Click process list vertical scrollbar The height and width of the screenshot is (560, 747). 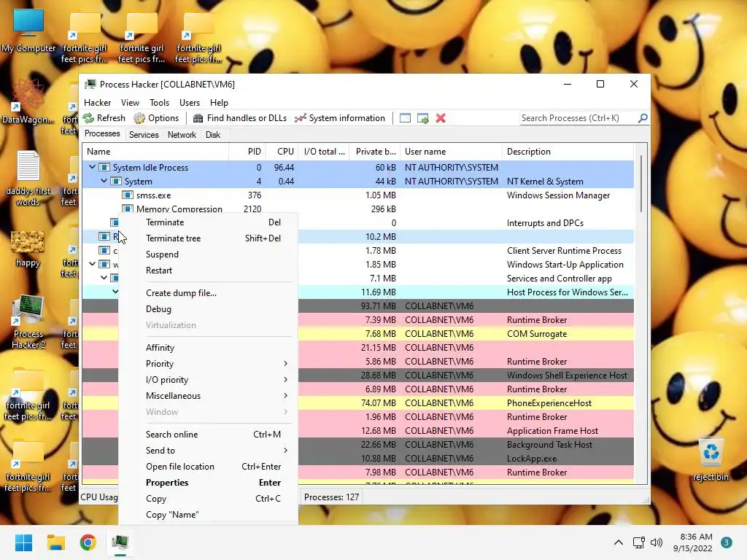tap(641, 184)
